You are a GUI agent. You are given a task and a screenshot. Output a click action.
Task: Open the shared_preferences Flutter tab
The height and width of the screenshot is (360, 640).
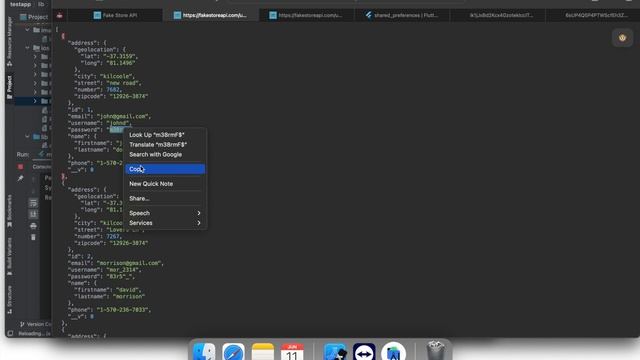tap(402, 15)
